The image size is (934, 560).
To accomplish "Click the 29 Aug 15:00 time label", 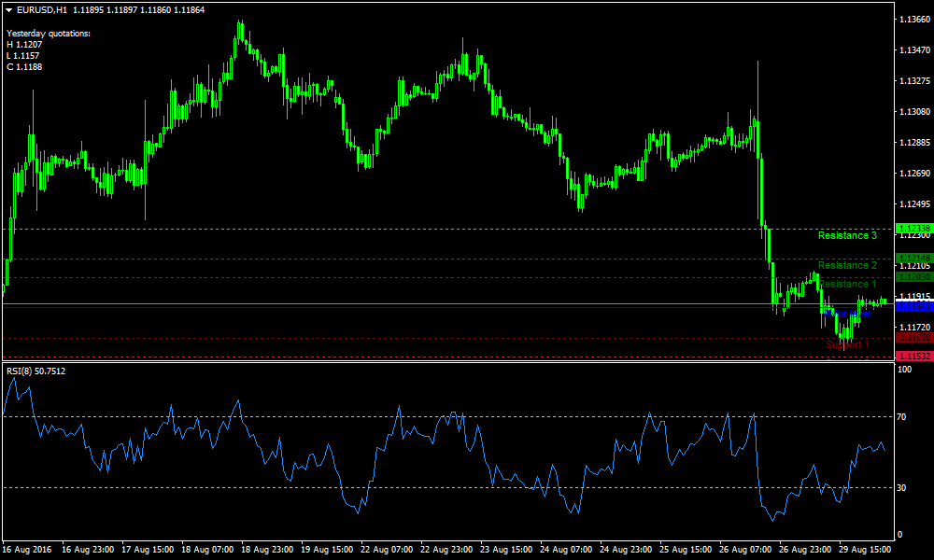I will (864, 550).
